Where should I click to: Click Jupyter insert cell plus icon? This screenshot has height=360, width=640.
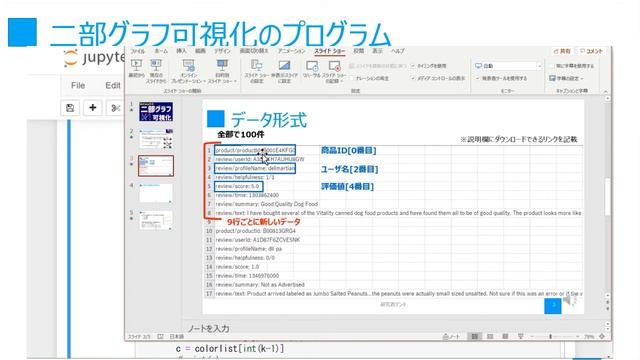pos(93,108)
